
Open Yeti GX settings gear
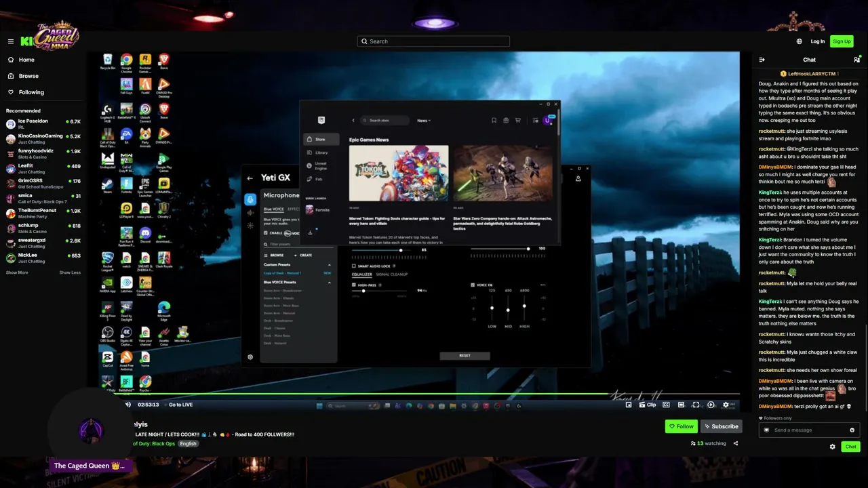[x=250, y=357]
